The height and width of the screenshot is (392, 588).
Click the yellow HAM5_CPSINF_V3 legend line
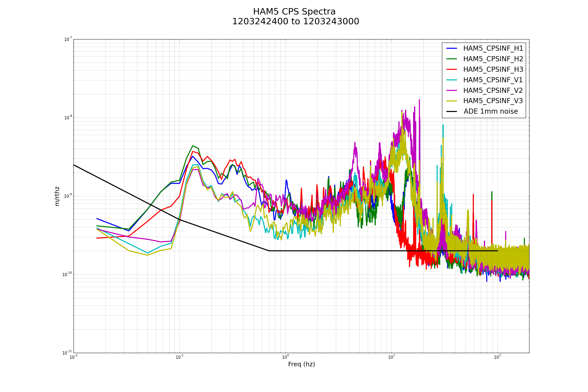point(452,101)
